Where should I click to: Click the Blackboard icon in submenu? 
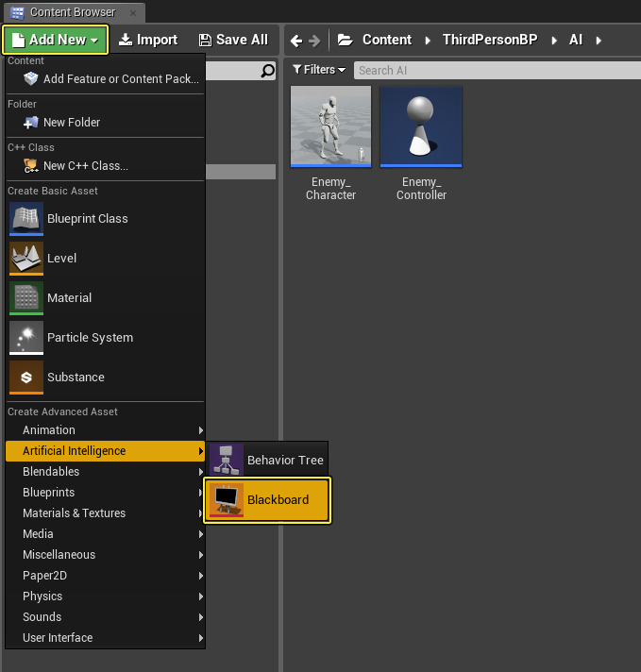point(227,499)
